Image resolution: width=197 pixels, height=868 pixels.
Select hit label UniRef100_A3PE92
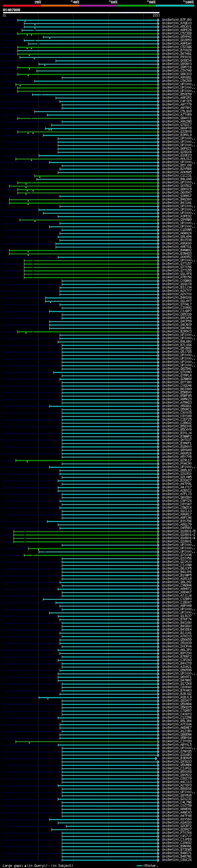coord(176,216)
